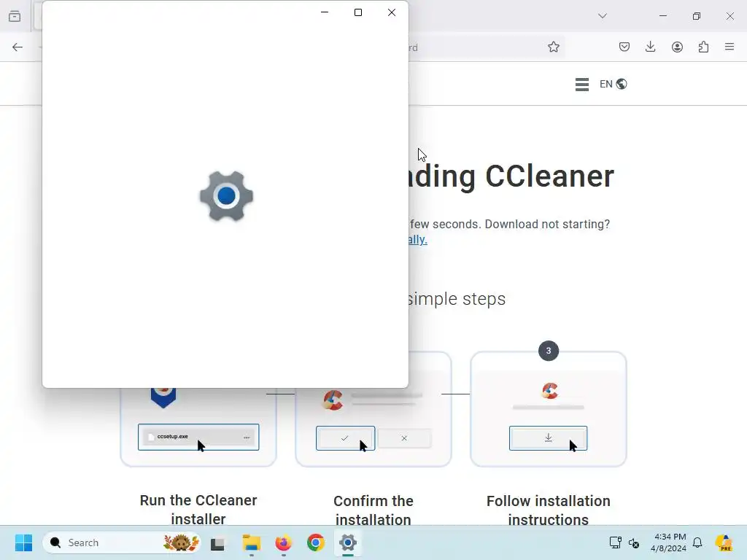The width and height of the screenshot is (747, 560).
Task: Minimize the Firefox window
Action: coord(662,16)
